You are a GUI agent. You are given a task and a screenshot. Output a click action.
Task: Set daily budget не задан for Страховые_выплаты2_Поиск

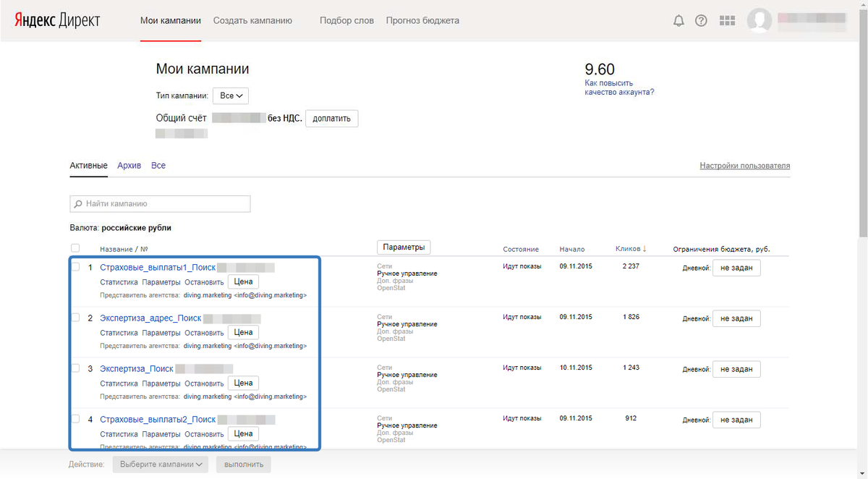click(736, 420)
